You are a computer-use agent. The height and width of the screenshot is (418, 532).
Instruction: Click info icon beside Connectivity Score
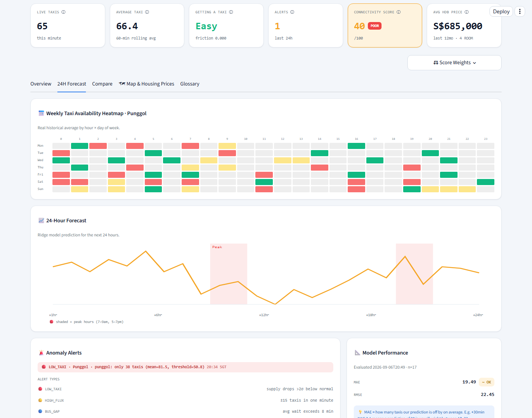pos(399,12)
